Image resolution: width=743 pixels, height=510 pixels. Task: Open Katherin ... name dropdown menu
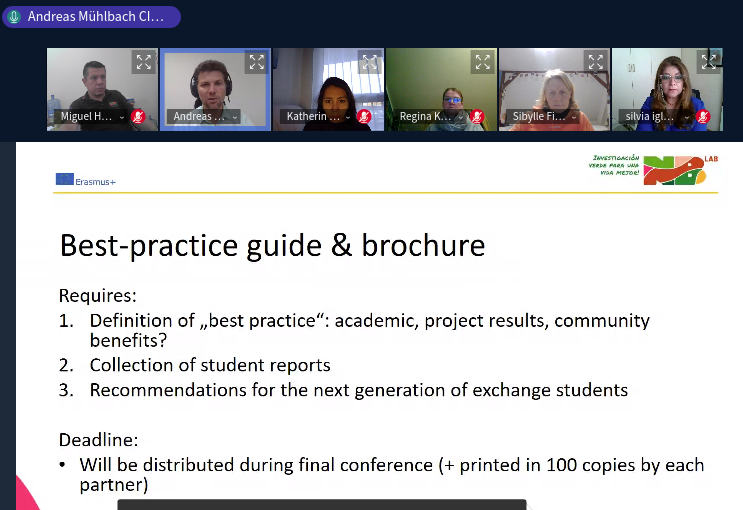pyautogui.click(x=317, y=116)
